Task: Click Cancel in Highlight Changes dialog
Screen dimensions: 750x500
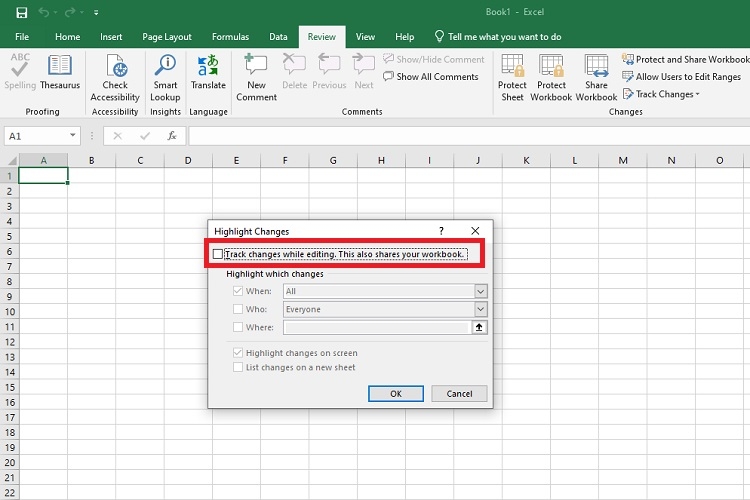Action: 459,393
